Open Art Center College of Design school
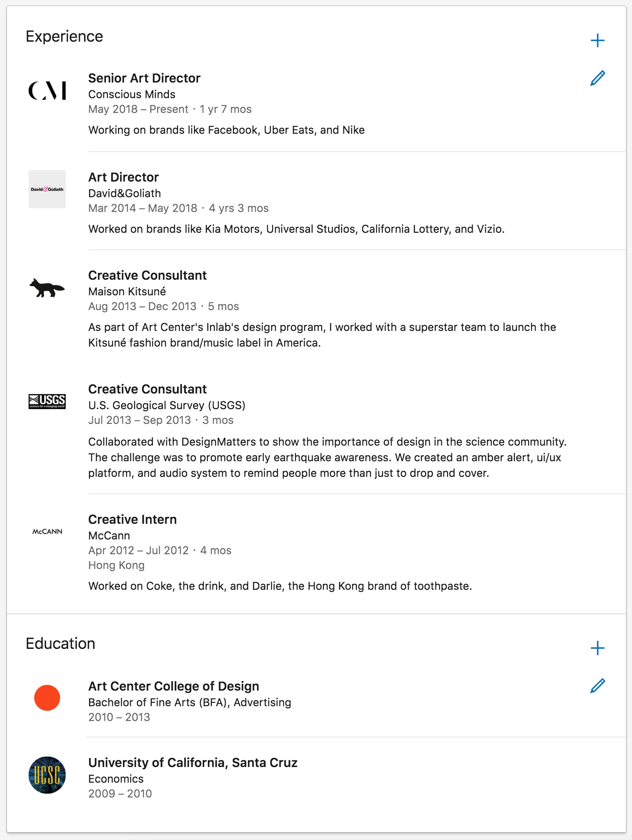Screen dimensions: 632x840 174,686
